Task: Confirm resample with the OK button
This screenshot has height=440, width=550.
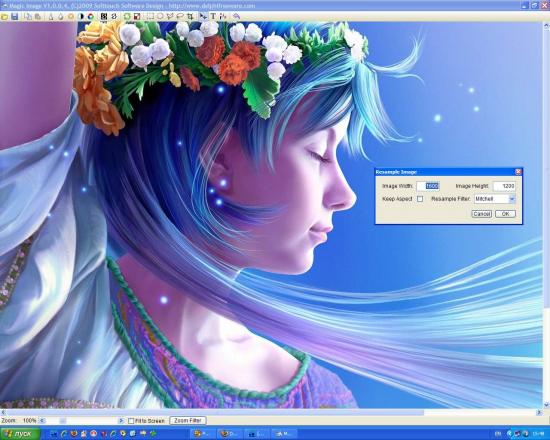Action: [x=505, y=214]
